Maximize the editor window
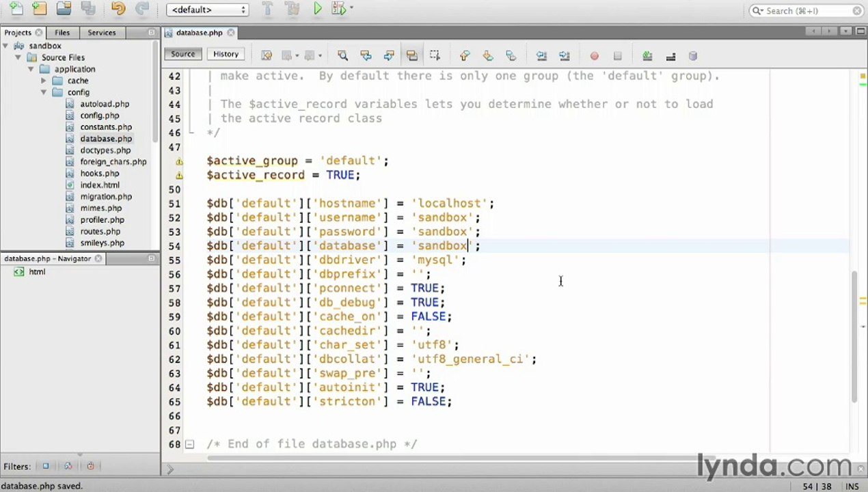The width and height of the screenshot is (868, 492). click(x=860, y=31)
